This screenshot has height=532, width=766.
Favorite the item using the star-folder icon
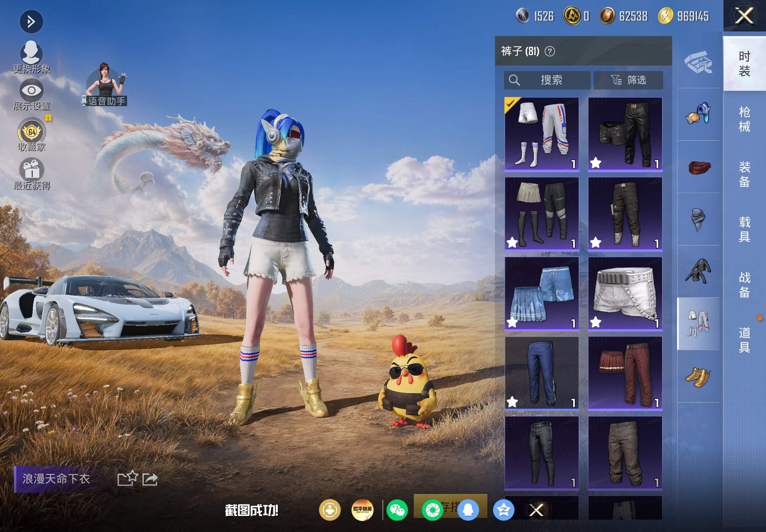point(128,478)
